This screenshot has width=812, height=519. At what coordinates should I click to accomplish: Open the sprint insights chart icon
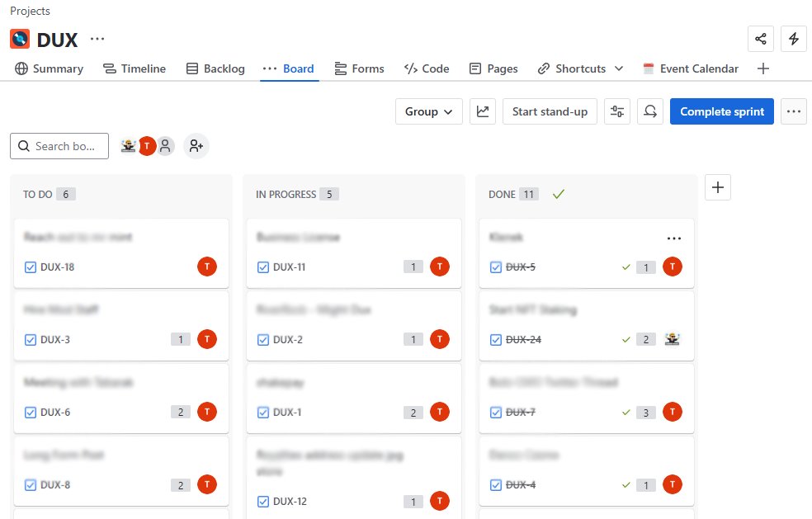pyautogui.click(x=483, y=111)
